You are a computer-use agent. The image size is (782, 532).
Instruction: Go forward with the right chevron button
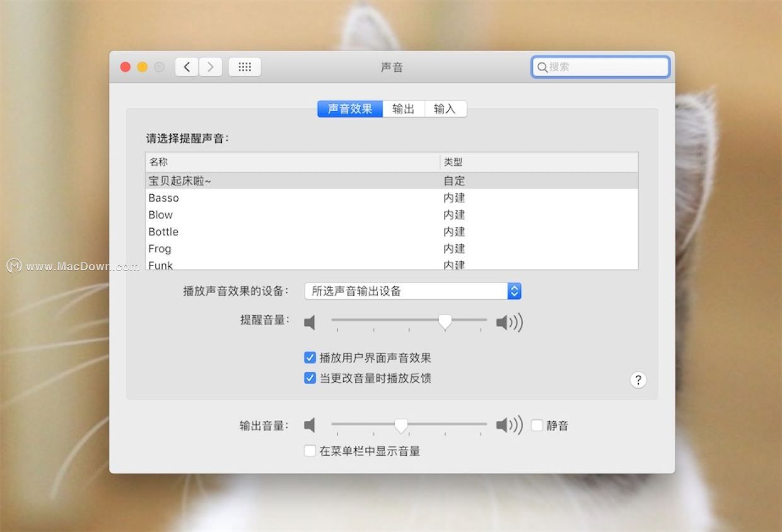coord(211,67)
